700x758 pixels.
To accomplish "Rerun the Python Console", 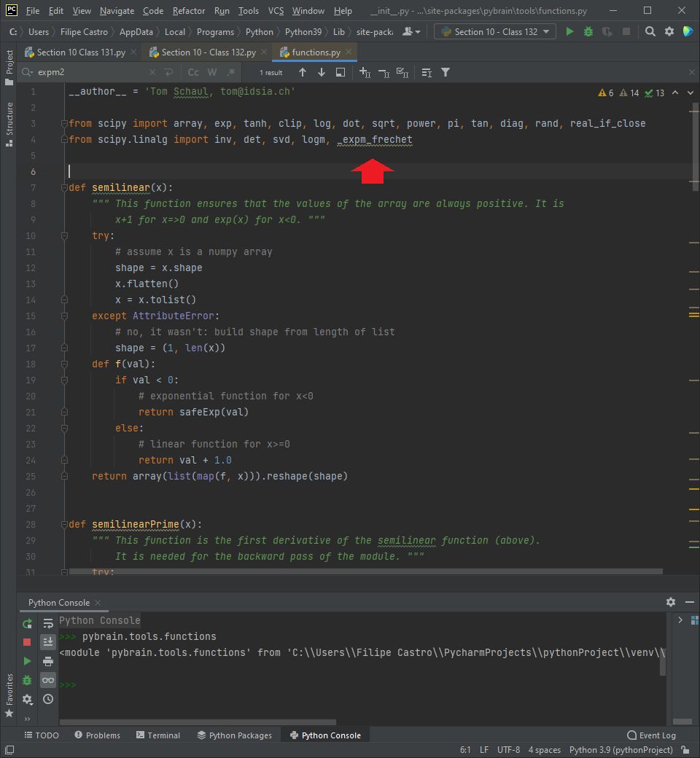I will (27, 624).
